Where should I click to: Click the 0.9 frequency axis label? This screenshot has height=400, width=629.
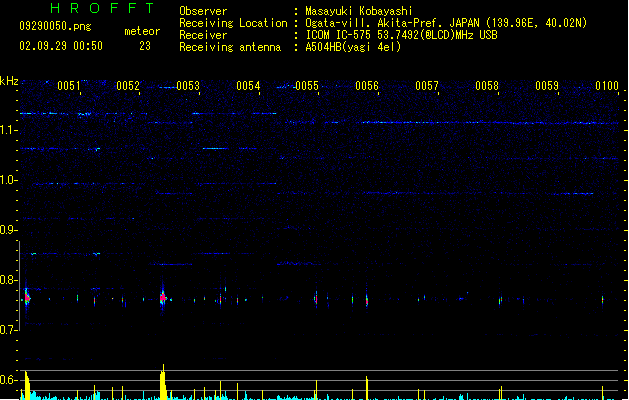tap(8, 230)
